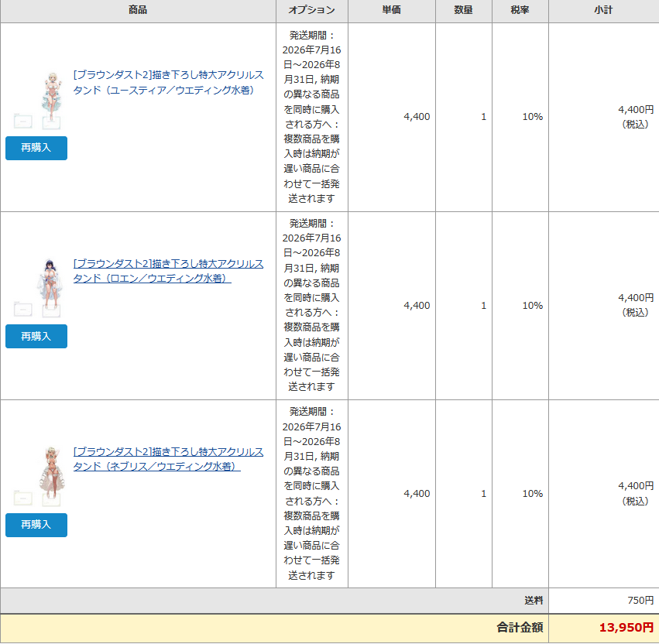Click the 10% tax rate in ロエン row
This screenshot has height=644, width=659.
pyautogui.click(x=533, y=306)
